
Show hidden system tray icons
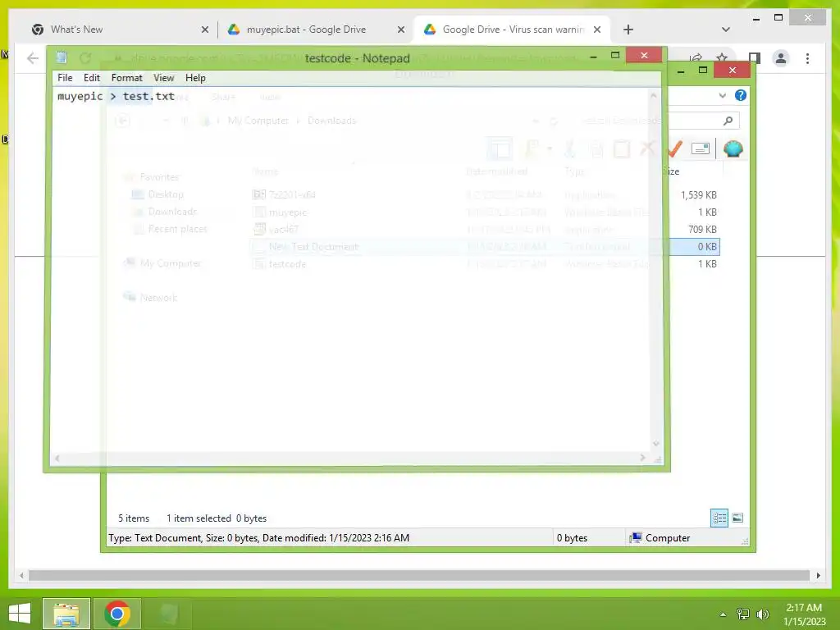point(724,614)
